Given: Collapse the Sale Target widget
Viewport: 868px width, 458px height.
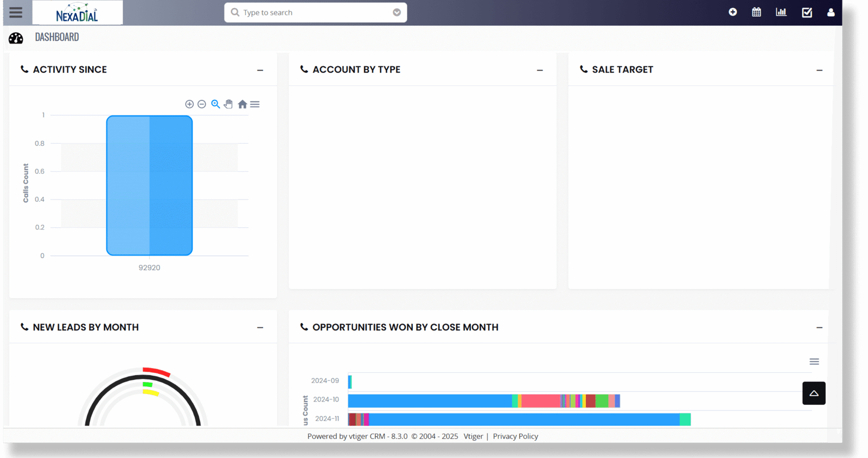Looking at the screenshot, I should [819, 70].
